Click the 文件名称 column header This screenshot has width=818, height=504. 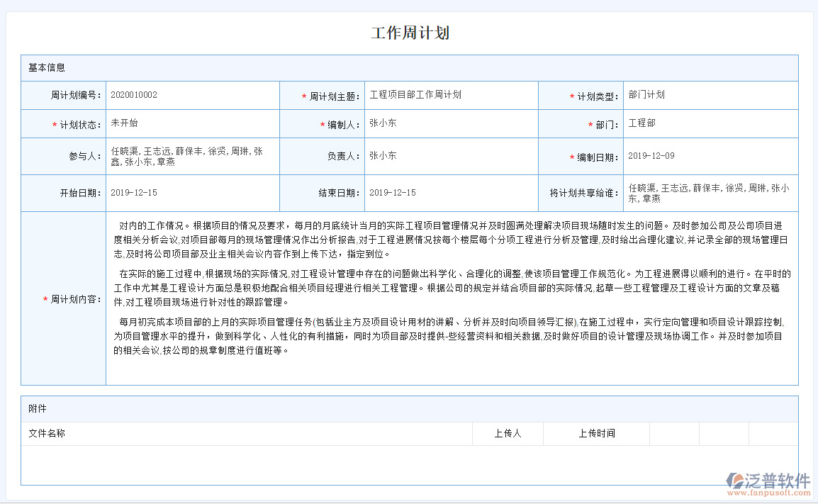pyautogui.click(x=48, y=433)
